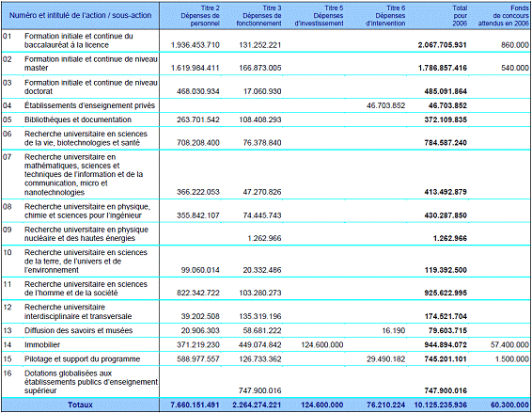
Task: Click the 'Titre 5 Dépenses d'investissement' header
Action: (320, 16)
